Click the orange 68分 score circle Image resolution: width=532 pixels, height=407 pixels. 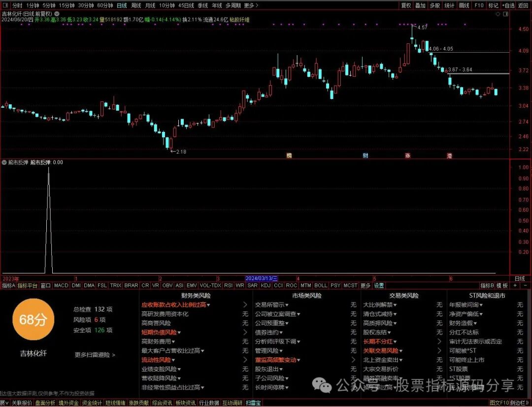pyautogui.click(x=33, y=319)
